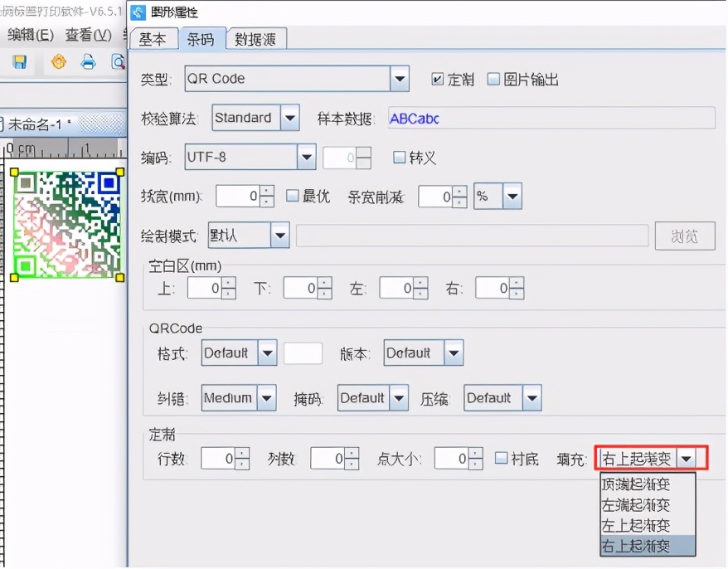The width and height of the screenshot is (728, 569).
Task: Click the Print icon in toolbar
Action: click(x=88, y=61)
